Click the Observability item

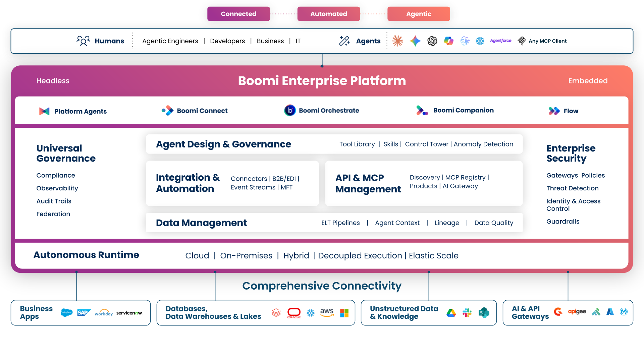click(57, 188)
